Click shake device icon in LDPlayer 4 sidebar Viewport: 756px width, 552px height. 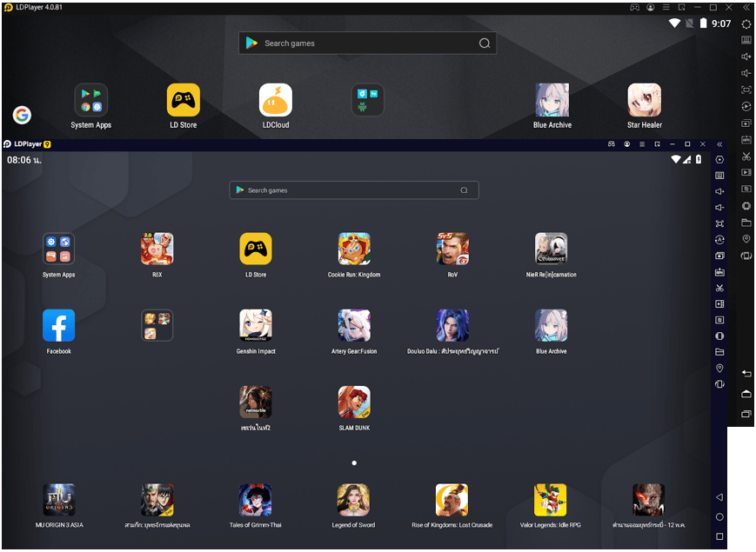(746, 256)
